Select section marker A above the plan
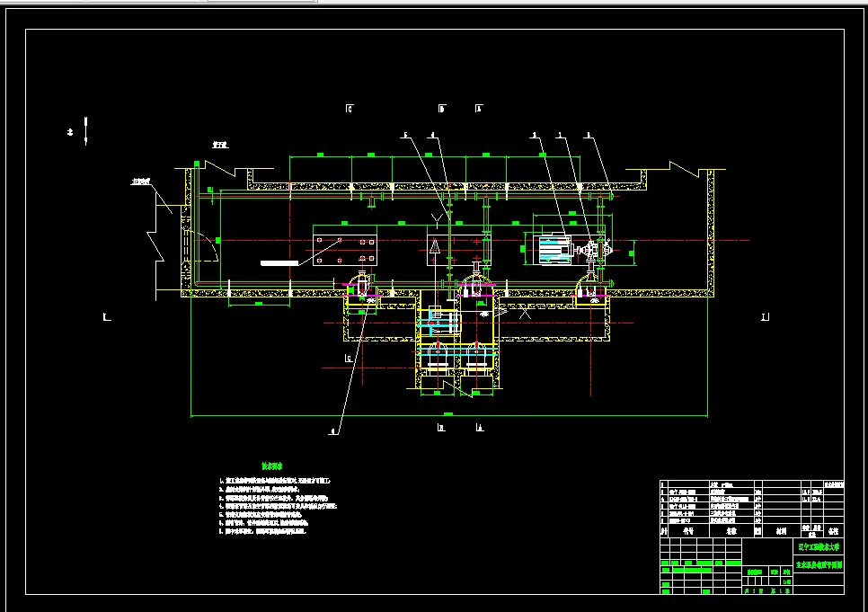The height and width of the screenshot is (612, 868). [479, 109]
